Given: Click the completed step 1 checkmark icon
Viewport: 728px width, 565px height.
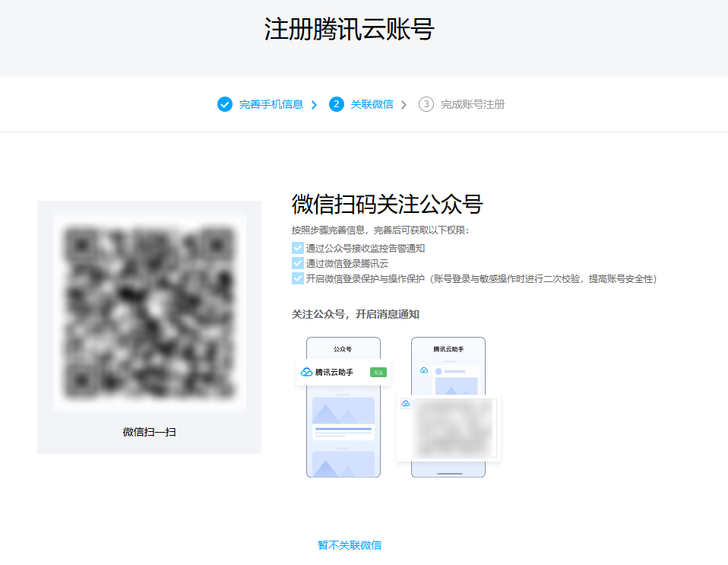Looking at the screenshot, I should tap(224, 104).
